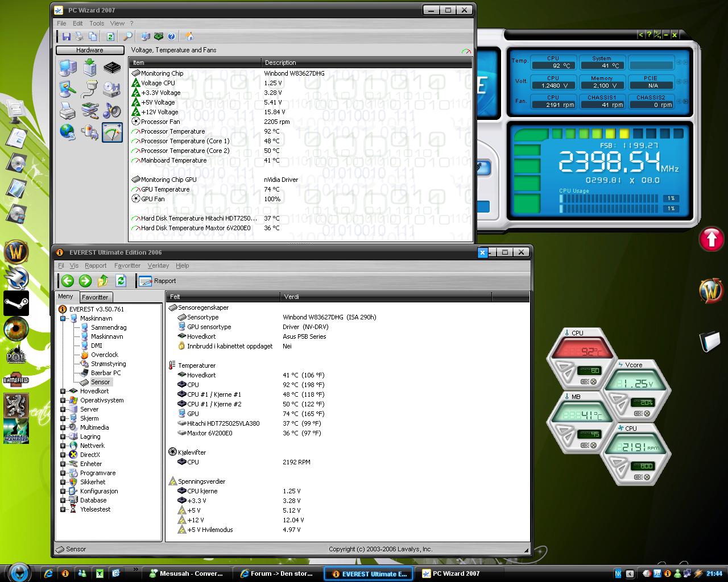Expand the Operativsystem tree node
The width and height of the screenshot is (728, 582).
(63, 400)
